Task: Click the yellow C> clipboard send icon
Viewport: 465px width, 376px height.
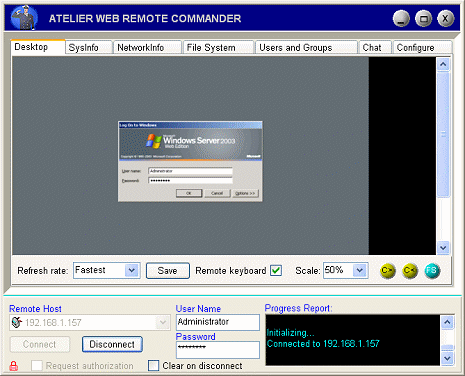Action: click(x=387, y=271)
